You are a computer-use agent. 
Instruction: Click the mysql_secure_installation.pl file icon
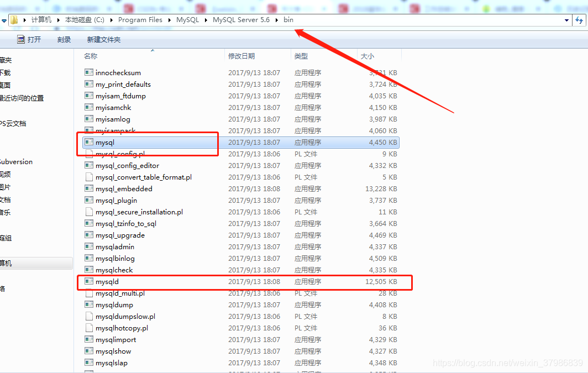click(89, 212)
